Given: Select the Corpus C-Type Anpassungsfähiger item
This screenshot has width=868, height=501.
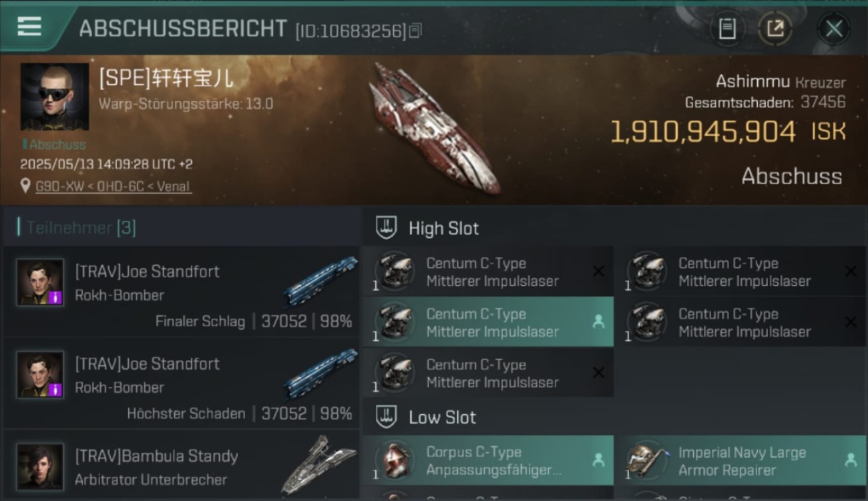Looking at the screenshot, I should click(x=488, y=460).
